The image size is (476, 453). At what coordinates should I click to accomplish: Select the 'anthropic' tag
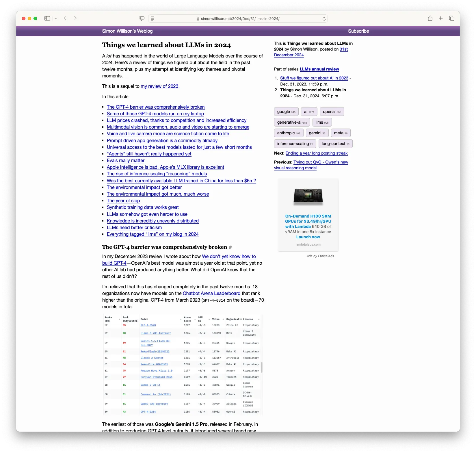point(289,133)
